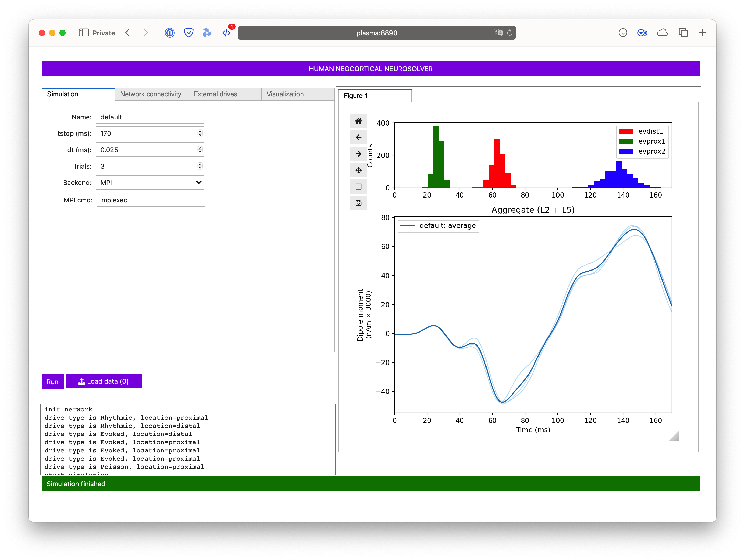Click the Save figure disk icon
Image resolution: width=745 pixels, height=560 pixels.
tap(358, 203)
